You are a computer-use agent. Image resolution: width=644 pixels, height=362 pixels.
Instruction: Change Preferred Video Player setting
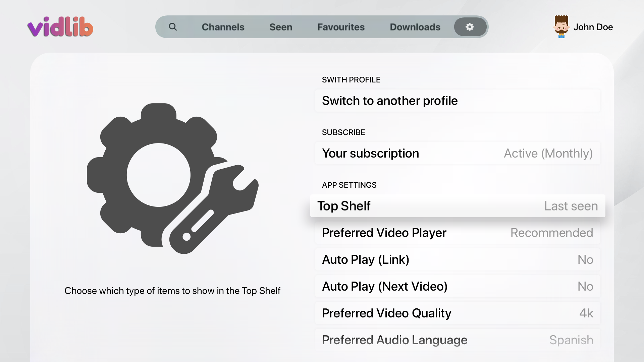click(x=458, y=233)
